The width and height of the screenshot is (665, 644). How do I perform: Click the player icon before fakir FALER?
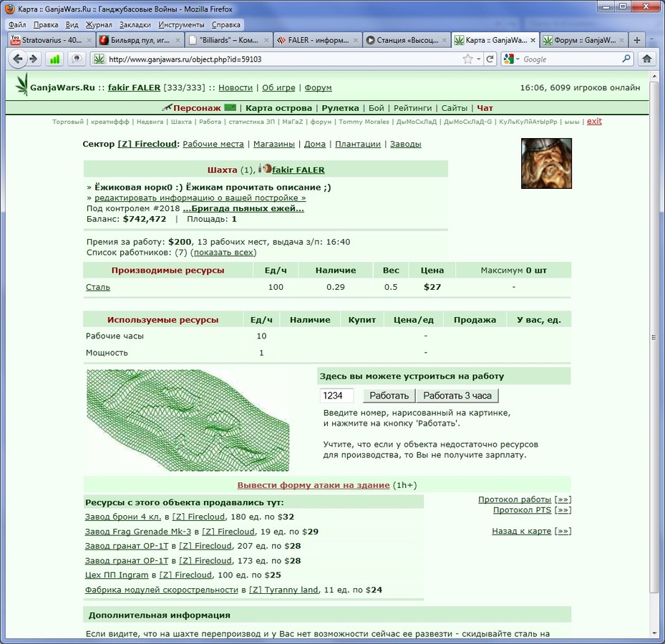pyautogui.click(x=265, y=169)
